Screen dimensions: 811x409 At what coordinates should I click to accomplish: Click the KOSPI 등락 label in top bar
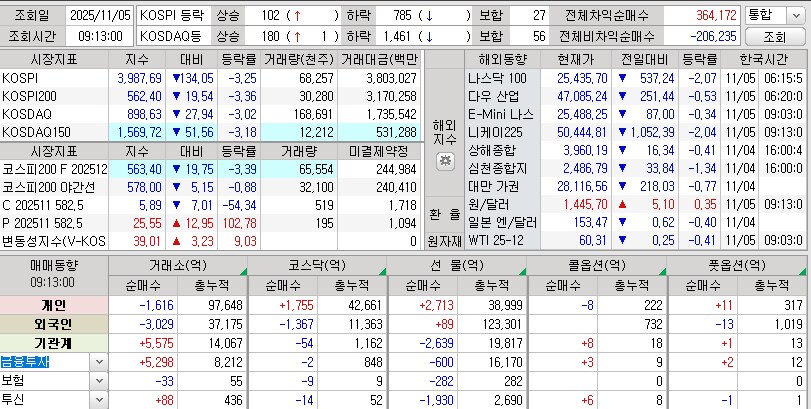tap(173, 16)
